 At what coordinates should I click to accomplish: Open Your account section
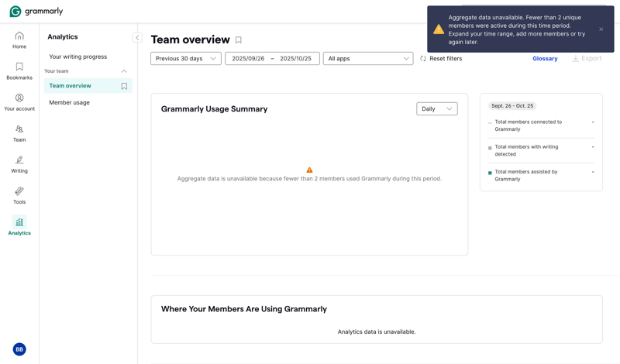pos(19,102)
